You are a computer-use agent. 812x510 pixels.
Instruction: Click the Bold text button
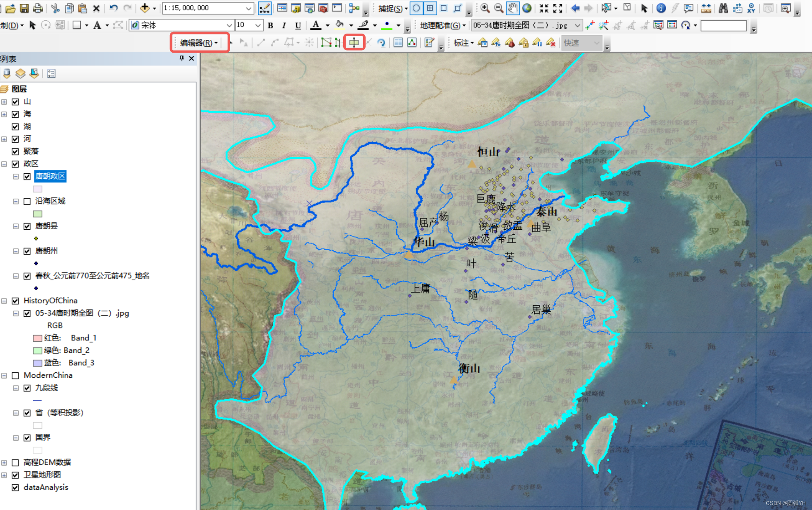pyautogui.click(x=270, y=25)
